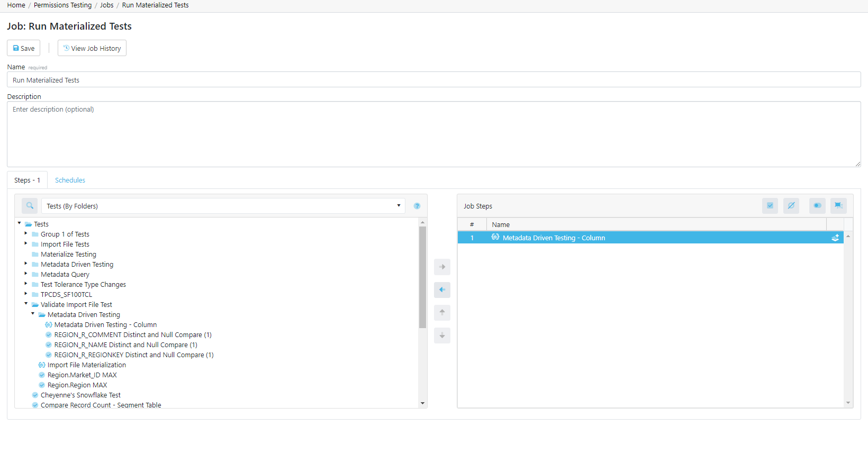The height and width of the screenshot is (453, 868).
Task: Click the toggle-shaped icon in Job Steps header
Action: pyautogui.click(x=817, y=206)
